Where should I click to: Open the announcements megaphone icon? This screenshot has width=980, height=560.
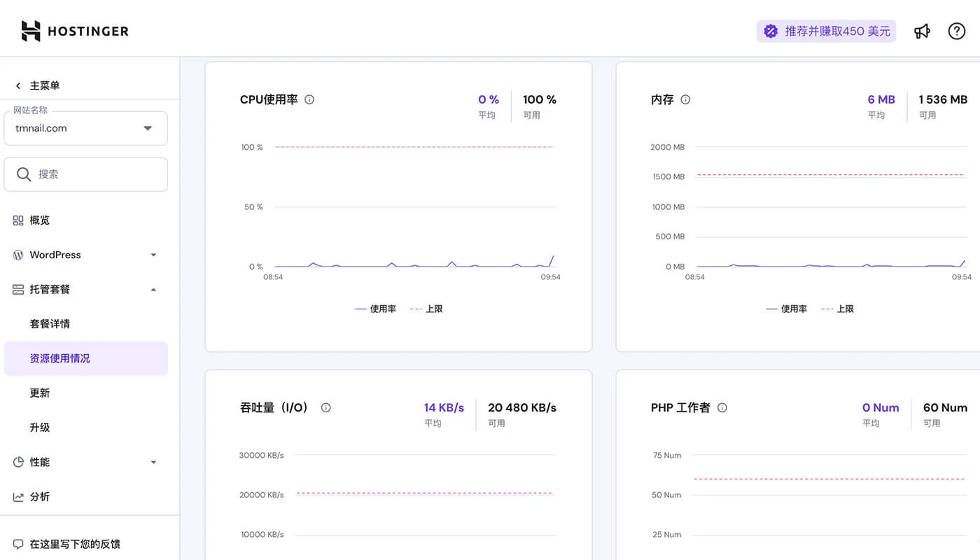922,31
